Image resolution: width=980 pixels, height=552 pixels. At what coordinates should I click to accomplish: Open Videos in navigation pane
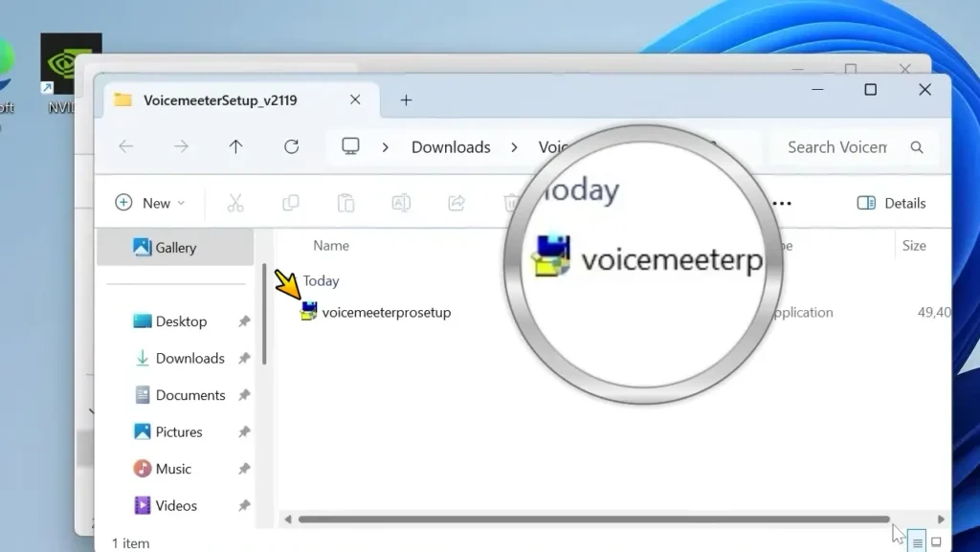click(176, 506)
